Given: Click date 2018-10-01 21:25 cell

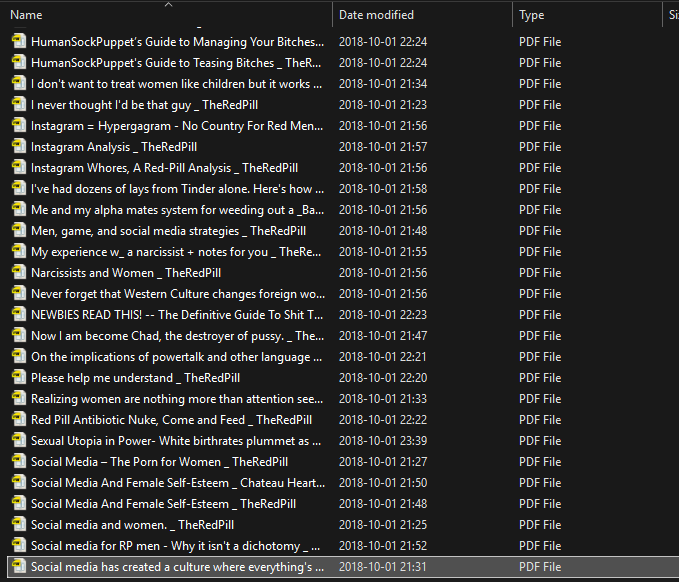Looking at the screenshot, I should coord(383,525).
